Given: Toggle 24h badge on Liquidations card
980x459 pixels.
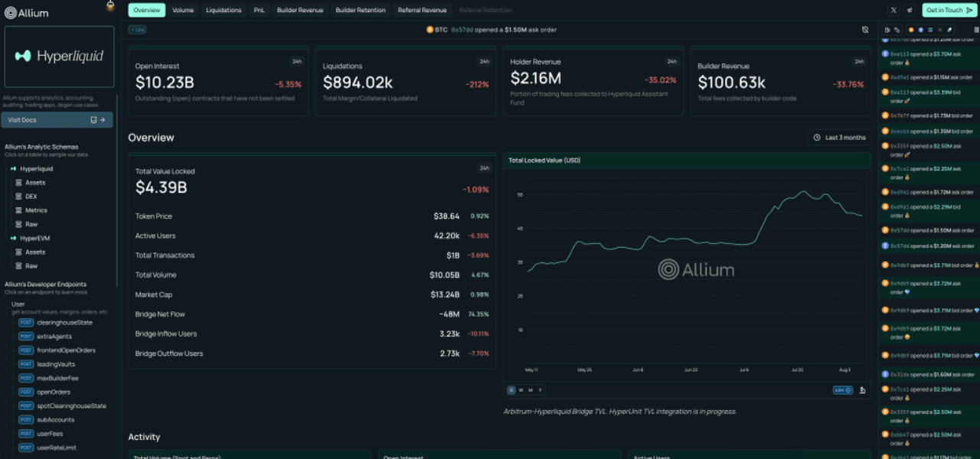Looking at the screenshot, I should (485, 61).
